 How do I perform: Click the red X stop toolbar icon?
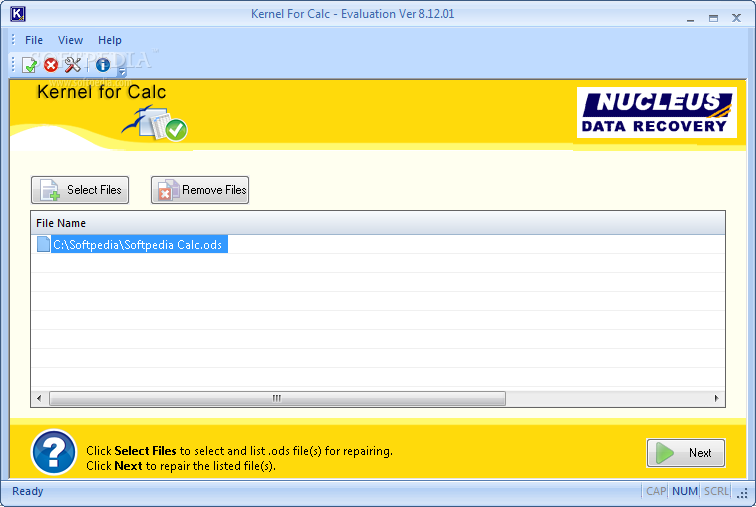click(51, 65)
